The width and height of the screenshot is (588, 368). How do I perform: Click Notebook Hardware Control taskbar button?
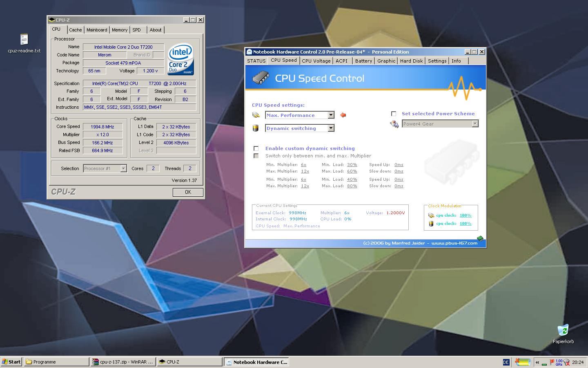click(256, 362)
